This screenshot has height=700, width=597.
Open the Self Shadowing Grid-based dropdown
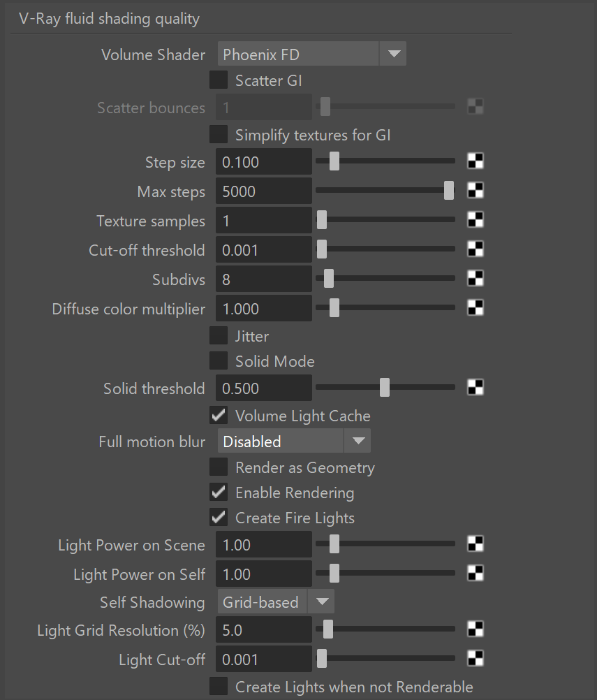point(276,601)
